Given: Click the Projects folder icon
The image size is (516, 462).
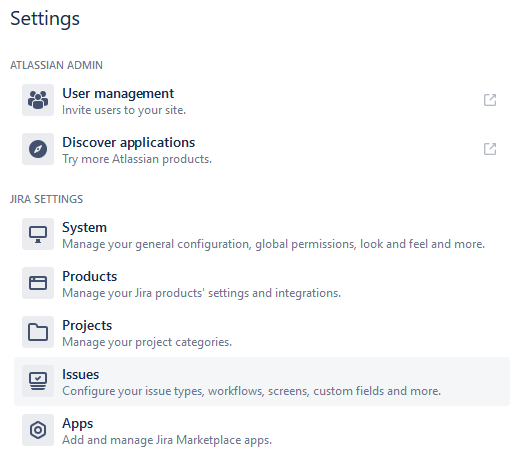Looking at the screenshot, I should 38,332.
